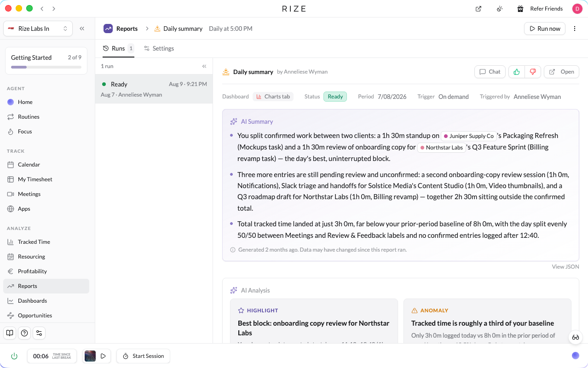Switch to the Settings tab
Viewport: 588px width, 368px height.
pos(159,48)
